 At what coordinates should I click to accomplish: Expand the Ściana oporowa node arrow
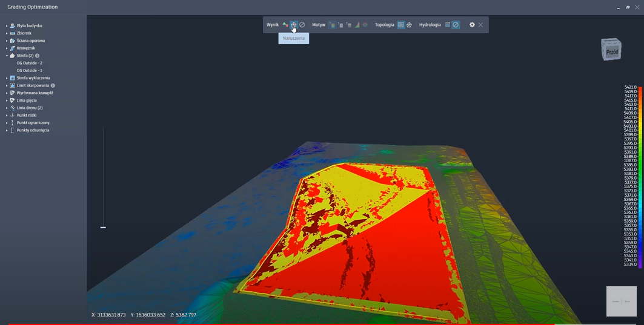click(x=7, y=41)
